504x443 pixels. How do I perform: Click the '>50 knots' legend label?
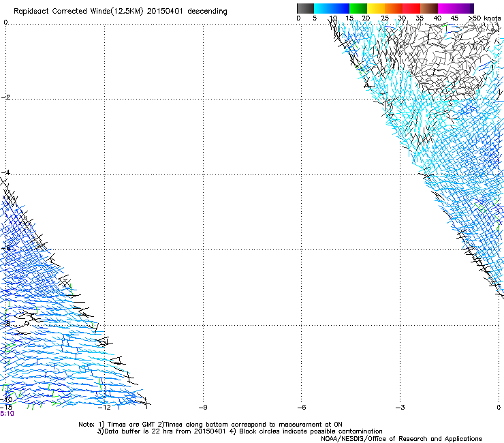485,18
